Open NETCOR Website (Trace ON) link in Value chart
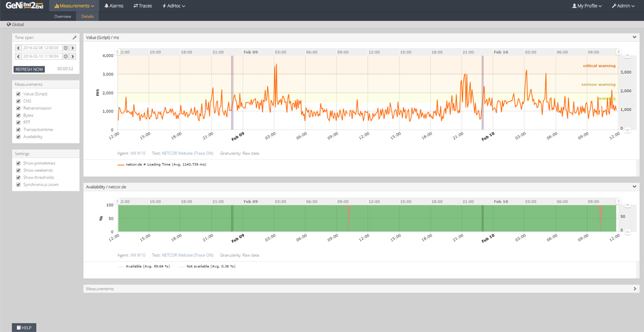This screenshot has width=644, height=332. point(187,153)
